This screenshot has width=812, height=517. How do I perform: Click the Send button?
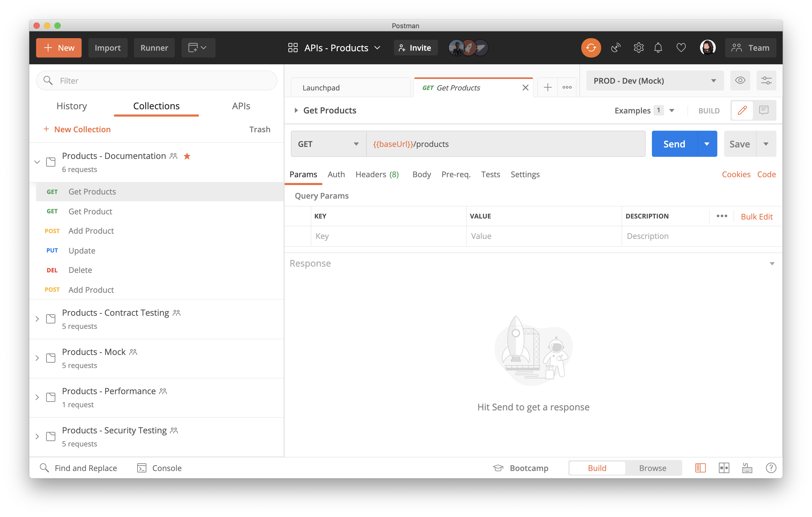point(674,144)
